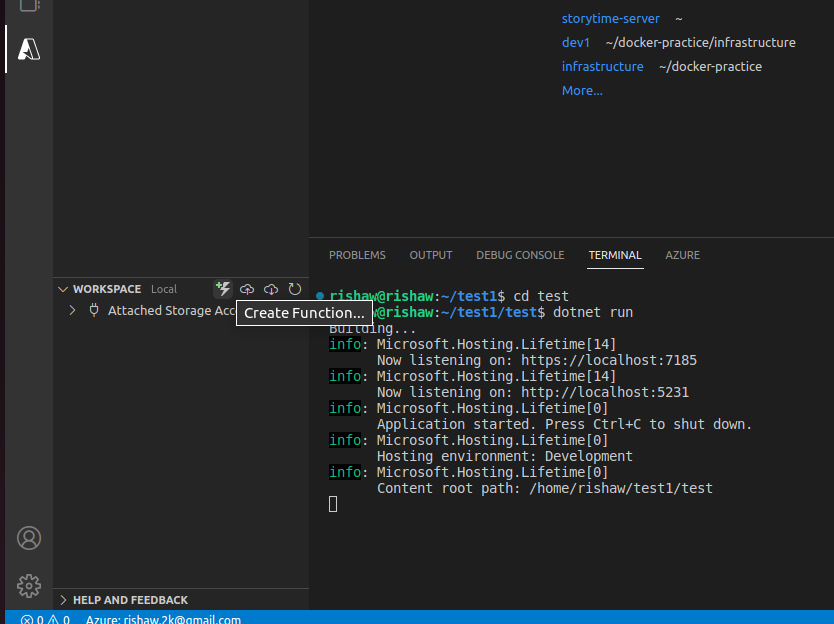Switch to the PROBLEMS tab

tap(357, 255)
